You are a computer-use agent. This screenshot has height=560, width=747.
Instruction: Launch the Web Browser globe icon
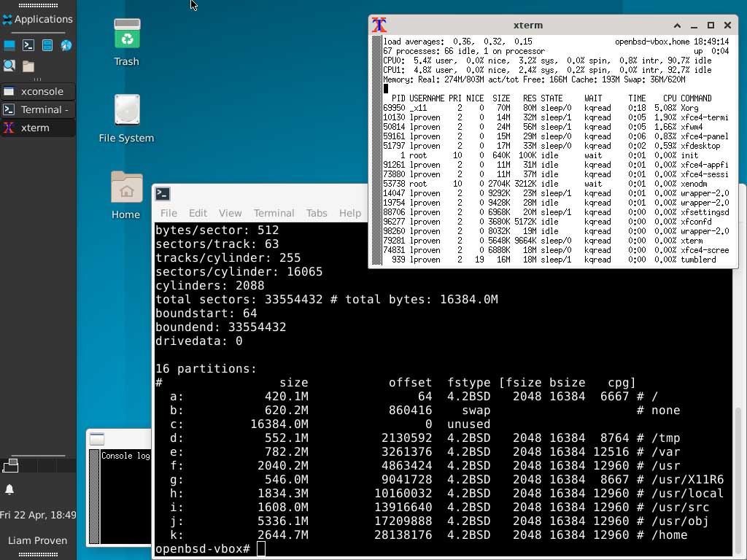click(66, 45)
